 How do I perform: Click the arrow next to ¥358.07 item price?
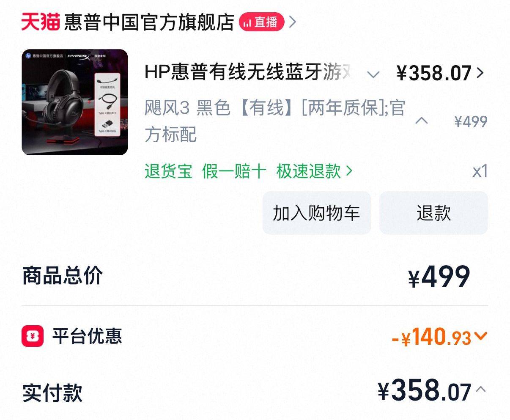tap(480, 73)
